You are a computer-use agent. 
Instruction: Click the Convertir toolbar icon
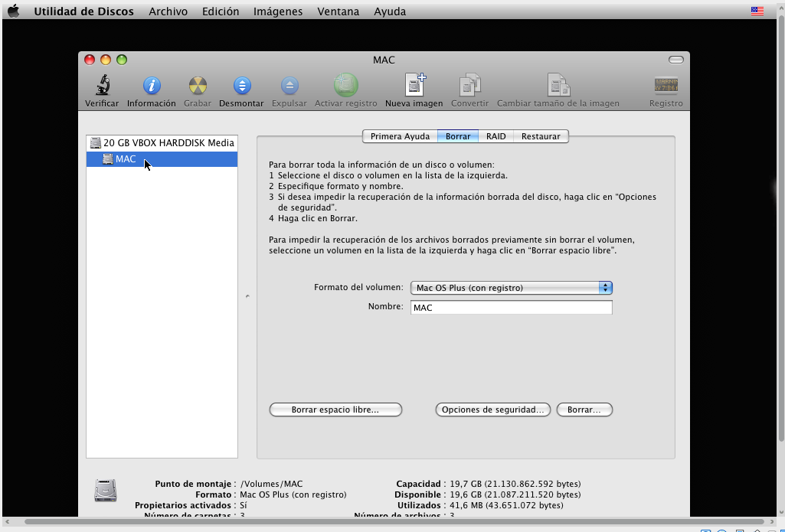pyautogui.click(x=469, y=85)
